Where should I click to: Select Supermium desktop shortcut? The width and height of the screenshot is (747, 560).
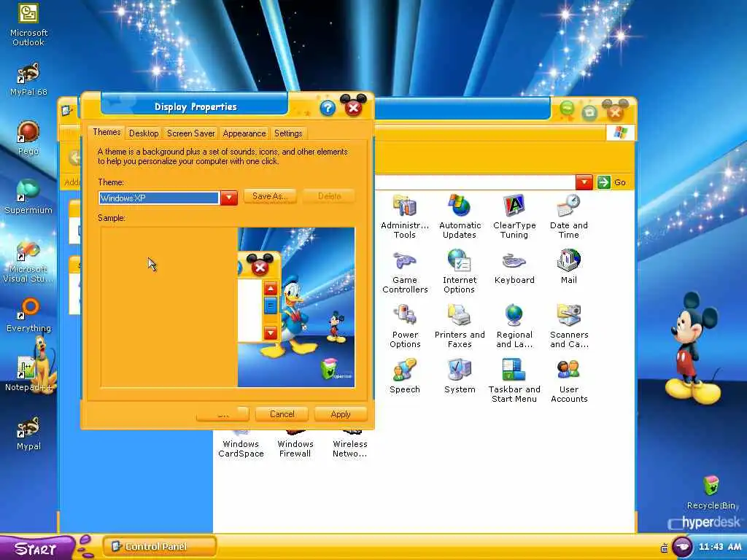click(x=28, y=197)
